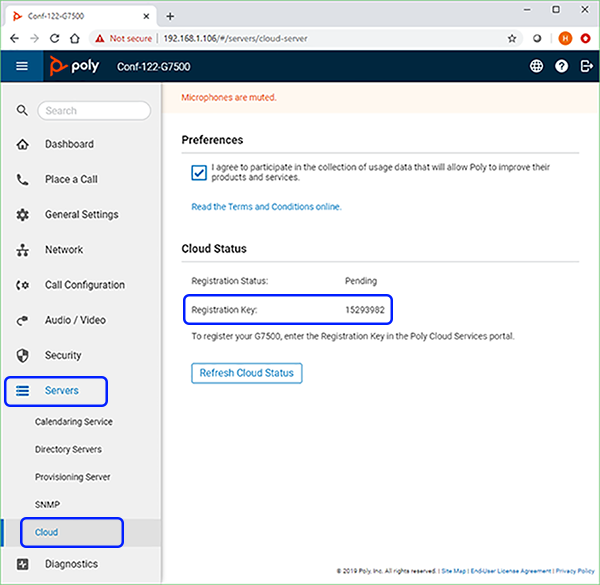Open the Privacy Policy footer link
Viewport: 600px width, 585px height.
(575, 570)
